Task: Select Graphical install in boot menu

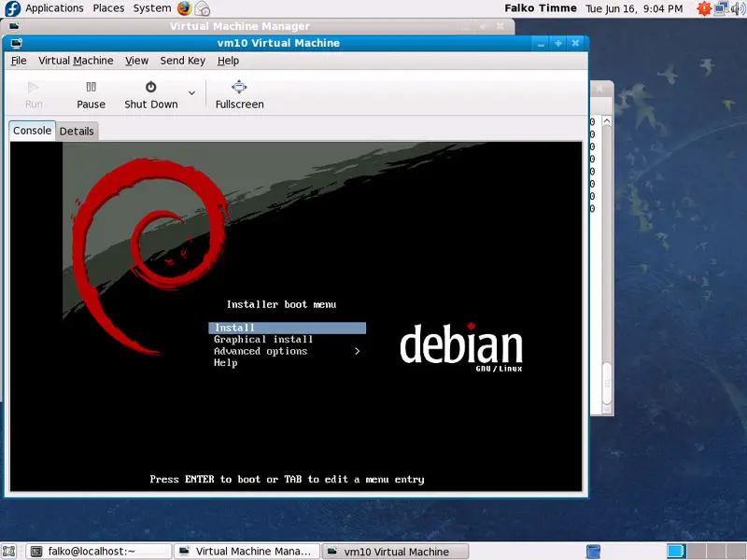Action: (263, 340)
